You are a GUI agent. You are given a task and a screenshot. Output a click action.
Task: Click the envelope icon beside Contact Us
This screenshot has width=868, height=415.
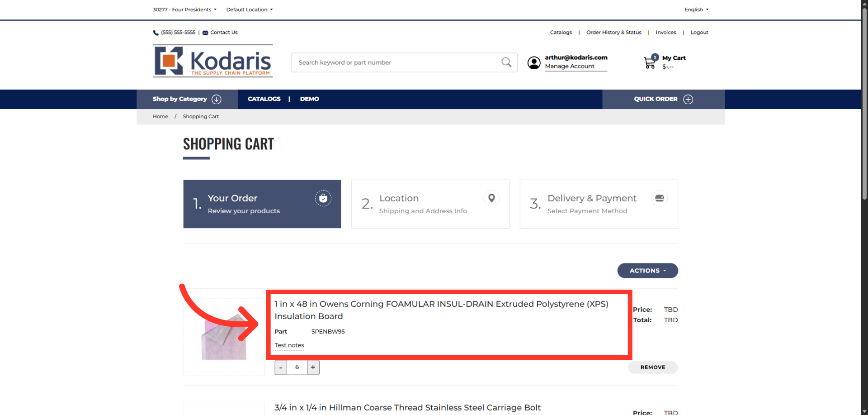click(205, 33)
